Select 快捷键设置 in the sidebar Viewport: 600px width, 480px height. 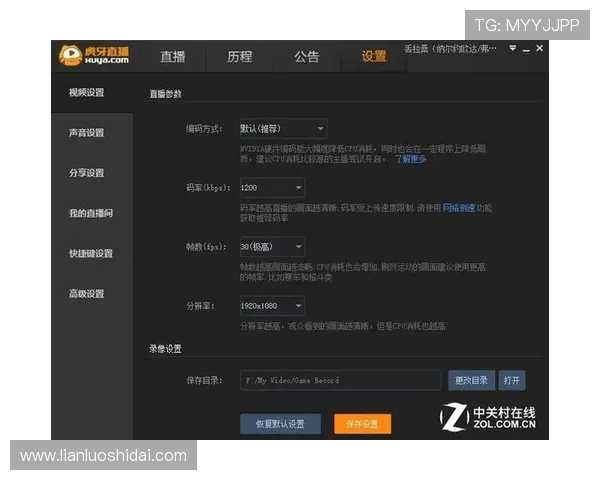click(91, 253)
